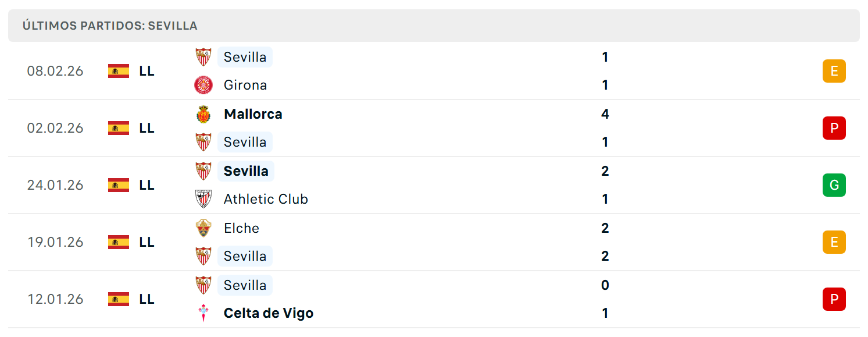
Task: Click the Athletic Club crest icon
Action: 203,199
